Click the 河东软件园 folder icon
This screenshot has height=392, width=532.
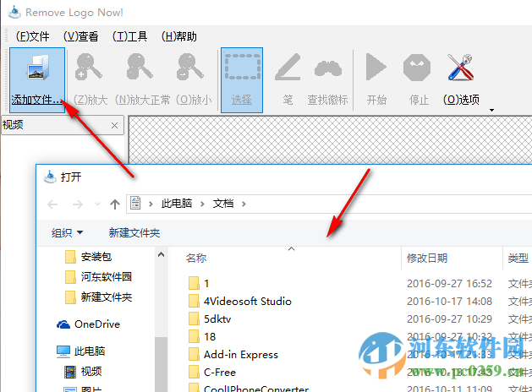(x=70, y=277)
